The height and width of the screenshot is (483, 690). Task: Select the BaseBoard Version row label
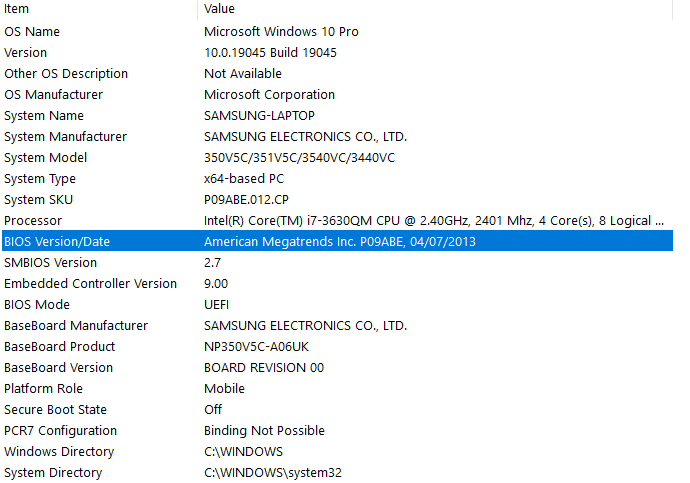[59, 368]
